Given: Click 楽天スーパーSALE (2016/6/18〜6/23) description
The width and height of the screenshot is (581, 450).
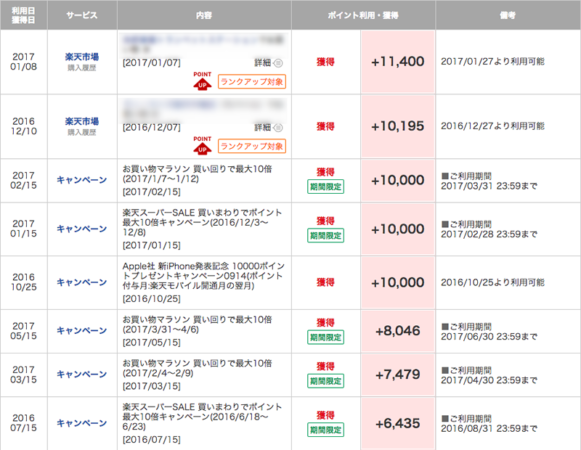Looking at the screenshot, I should coord(202,417).
